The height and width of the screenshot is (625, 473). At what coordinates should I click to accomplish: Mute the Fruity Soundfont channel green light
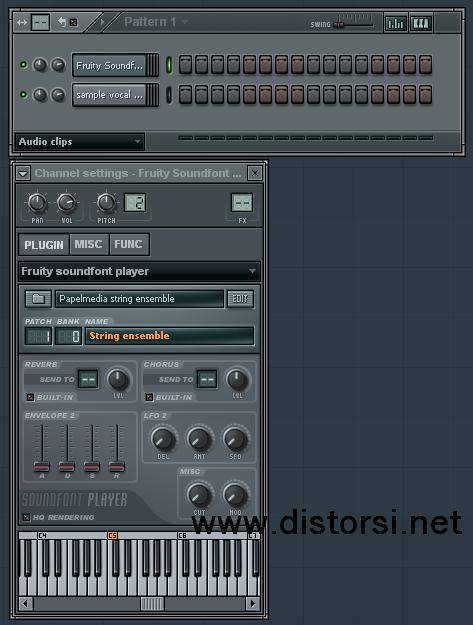click(x=24, y=65)
